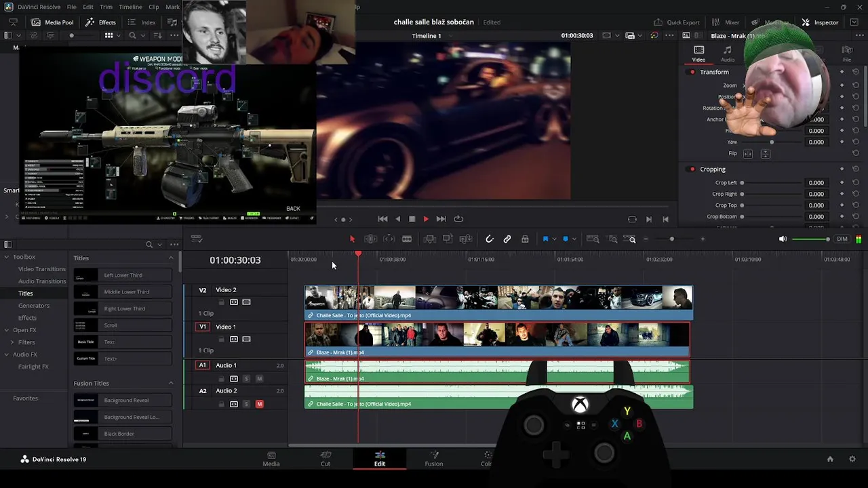The height and width of the screenshot is (488, 868).
Task: Flip clip horizontally in Inspector
Action: tap(748, 154)
